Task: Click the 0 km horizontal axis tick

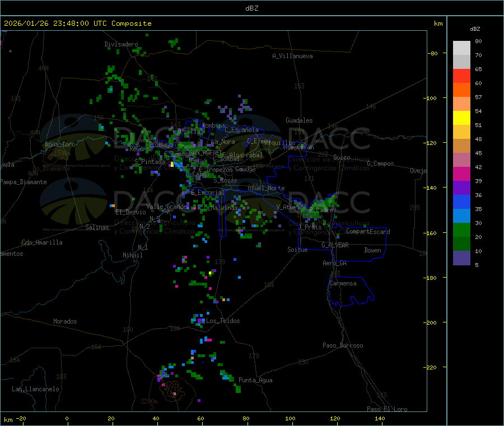Action: click(x=67, y=418)
